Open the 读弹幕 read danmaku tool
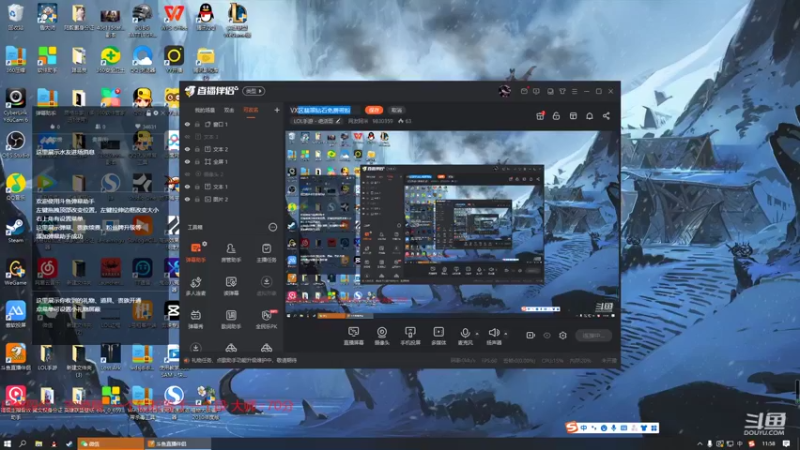Viewport: 800px width, 450px height. pos(231,286)
